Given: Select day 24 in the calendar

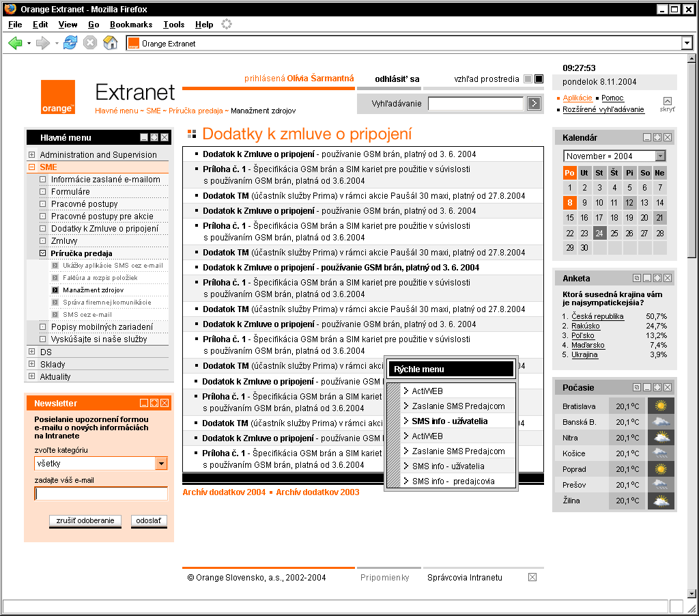Looking at the screenshot, I should (599, 233).
